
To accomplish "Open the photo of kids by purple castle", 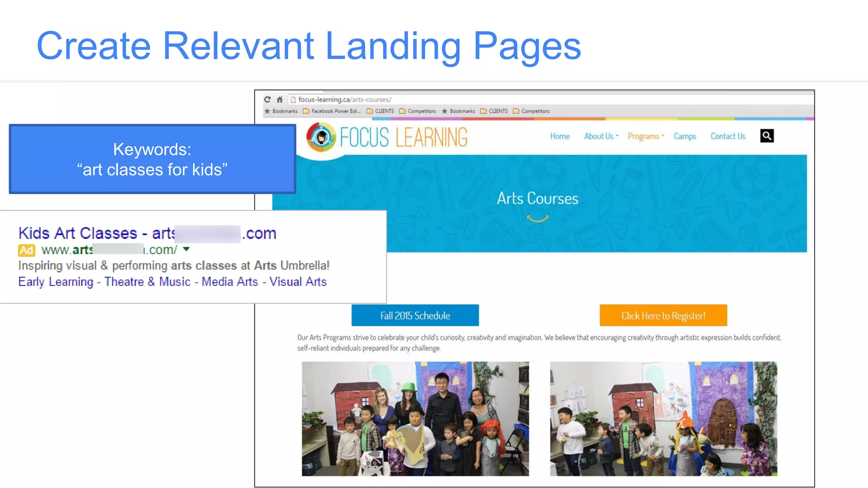I will [664, 419].
